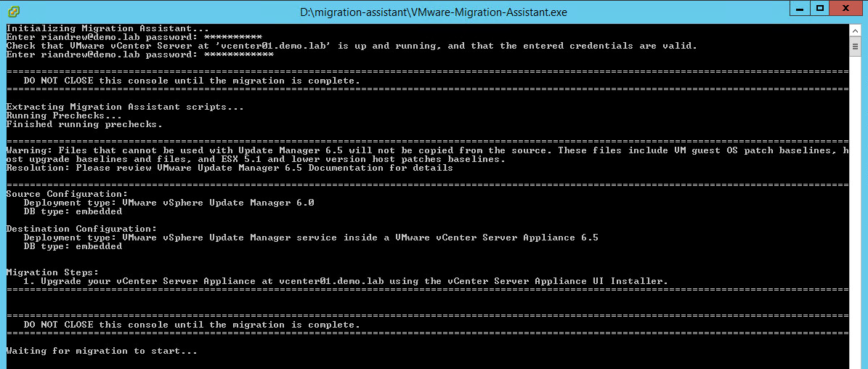Minimize the Migration Assistant console window
The image size is (868, 369).
[x=800, y=9]
